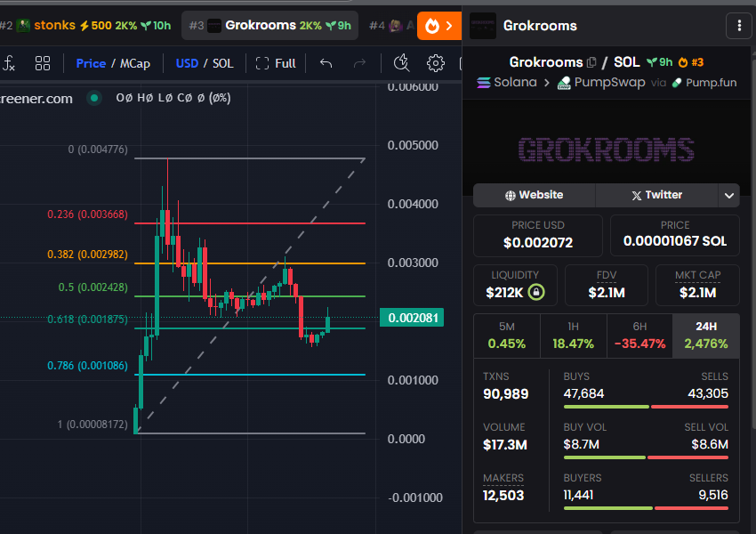The image size is (756, 534).
Task: View the liquidity lock icon
Action: [536, 292]
